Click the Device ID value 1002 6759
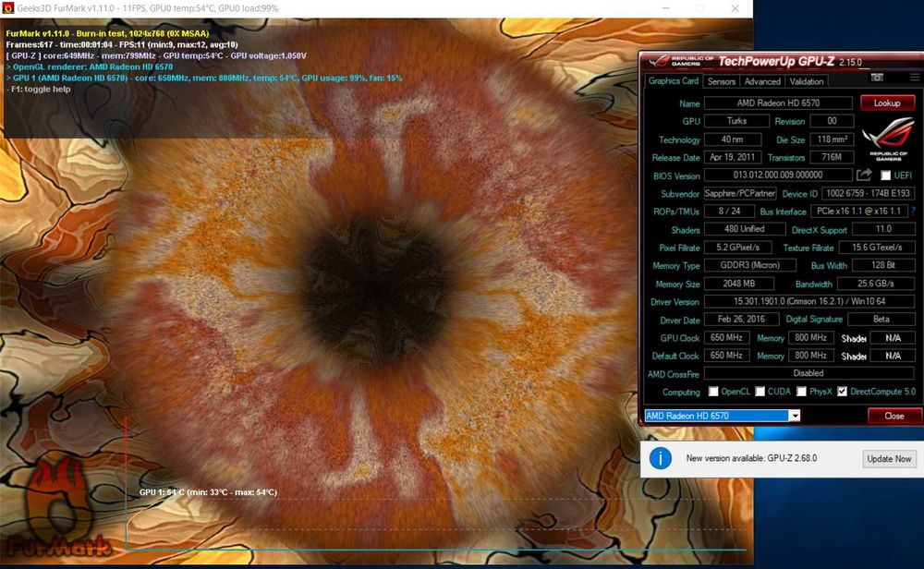 point(868,193)
